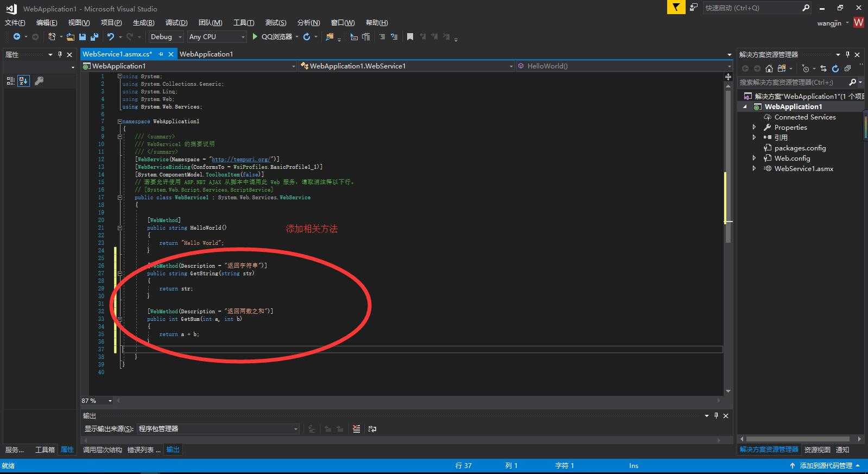Viewport: 868px width, 474px height.
Task: Open the output source dropdown
Action: click(218, 428)
